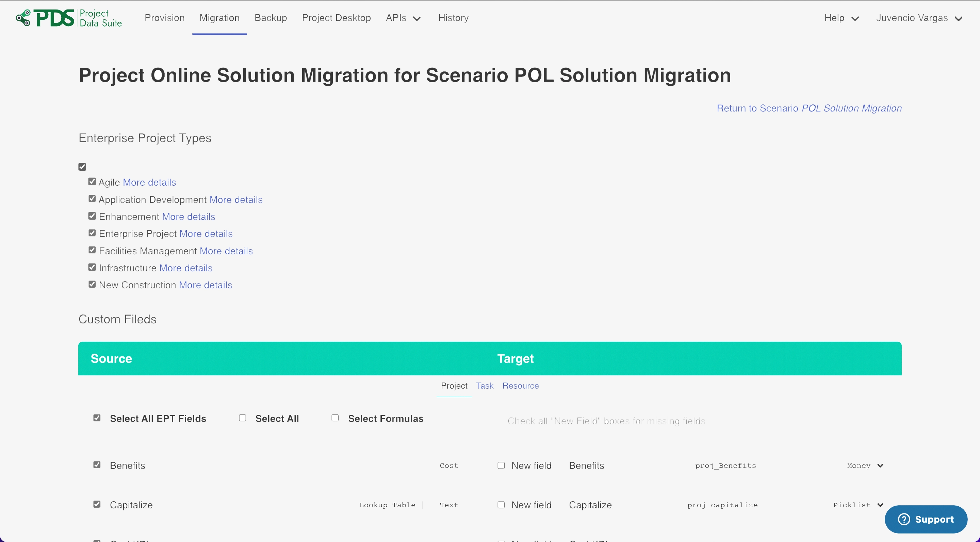Uncheck the Agile project type checkbox
This screenshot has width=980, height=542.
pyautogui.click(x=92, y=182)
